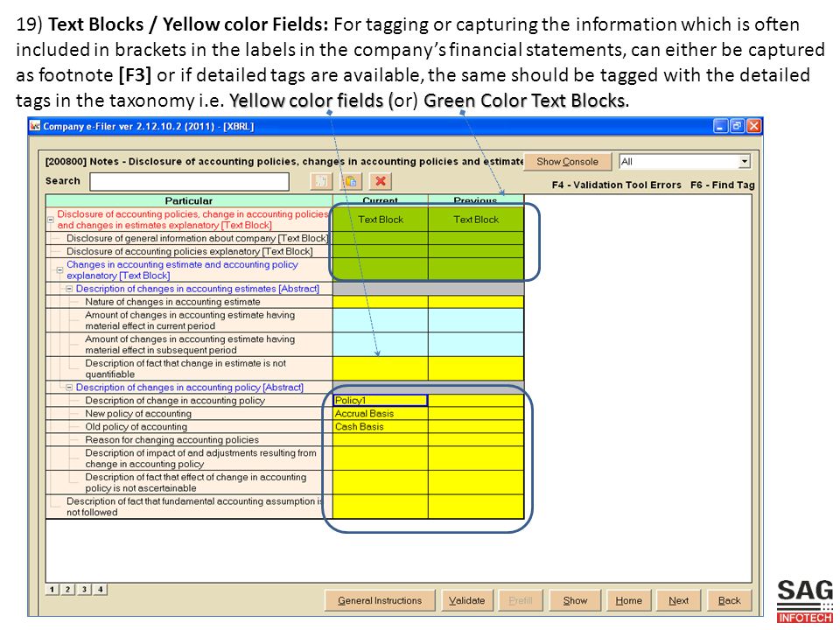The width and height of the screenshot is (840, 630).
Task: Click Previous cell for New policy of accounting
Action: [476, 414]
